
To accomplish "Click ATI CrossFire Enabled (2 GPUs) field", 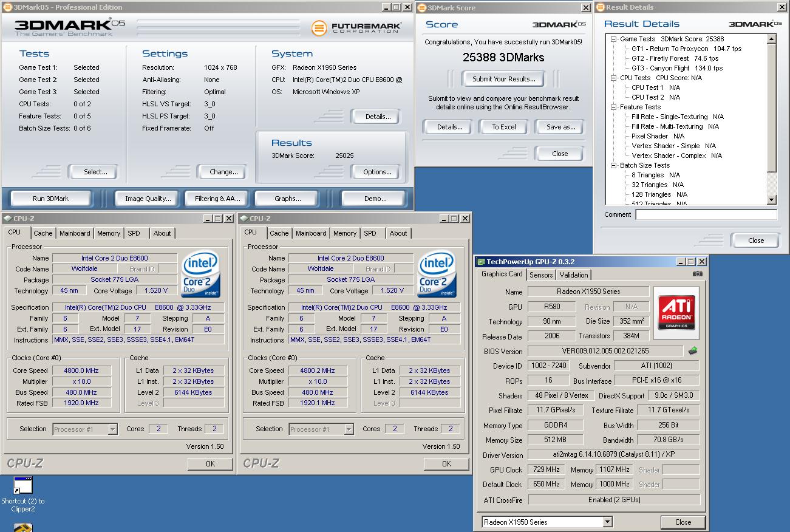I will click(613, 500).
